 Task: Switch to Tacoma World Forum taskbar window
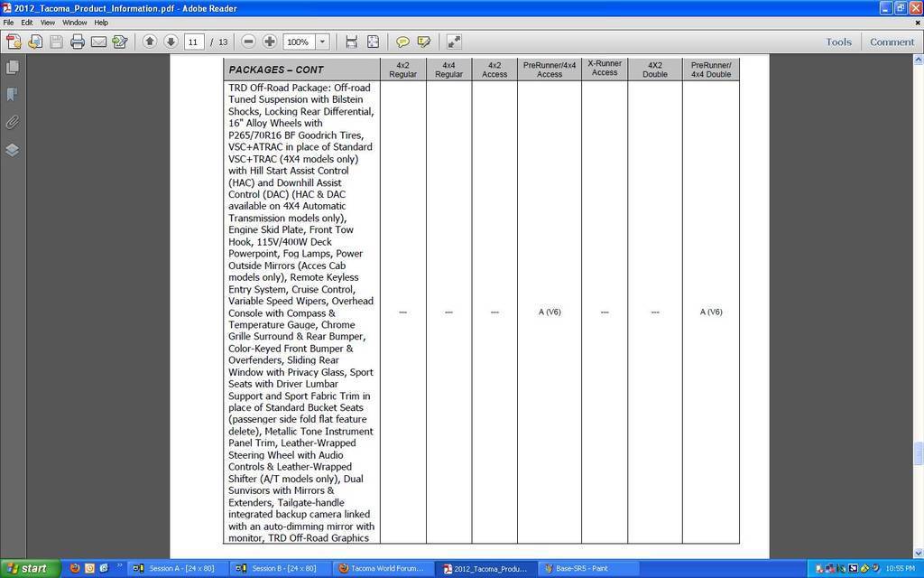382,569
